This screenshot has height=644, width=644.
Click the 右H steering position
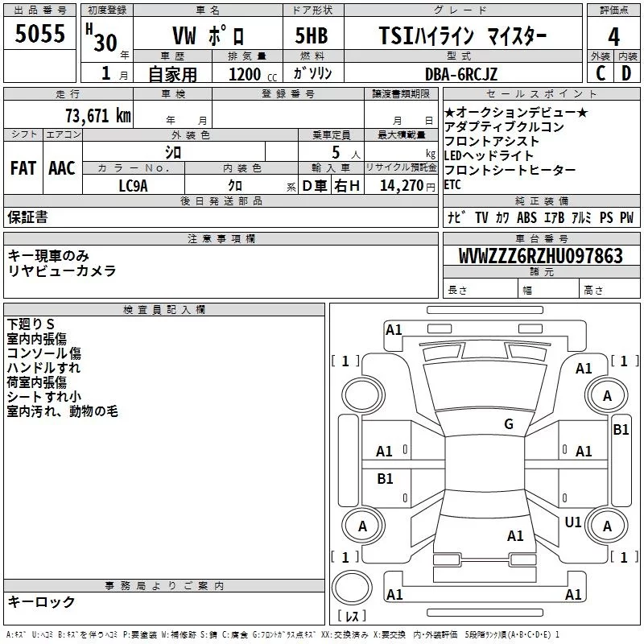coord(347,186)
